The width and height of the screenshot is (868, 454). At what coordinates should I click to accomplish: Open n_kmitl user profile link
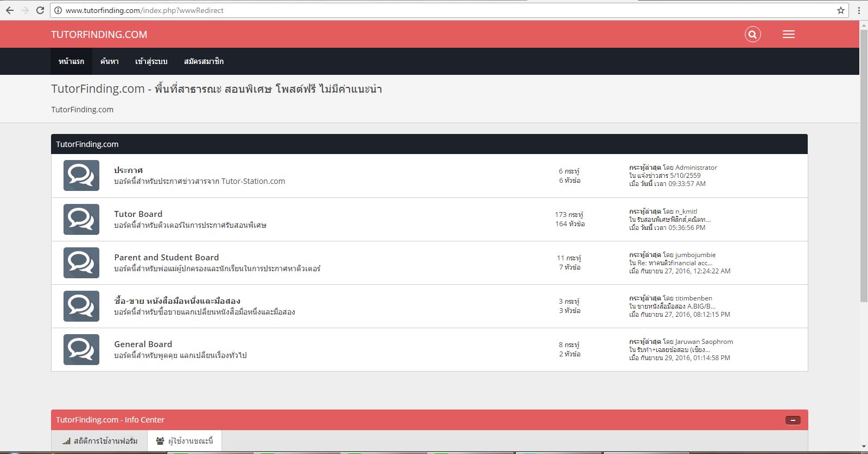(x=686, y=212)
